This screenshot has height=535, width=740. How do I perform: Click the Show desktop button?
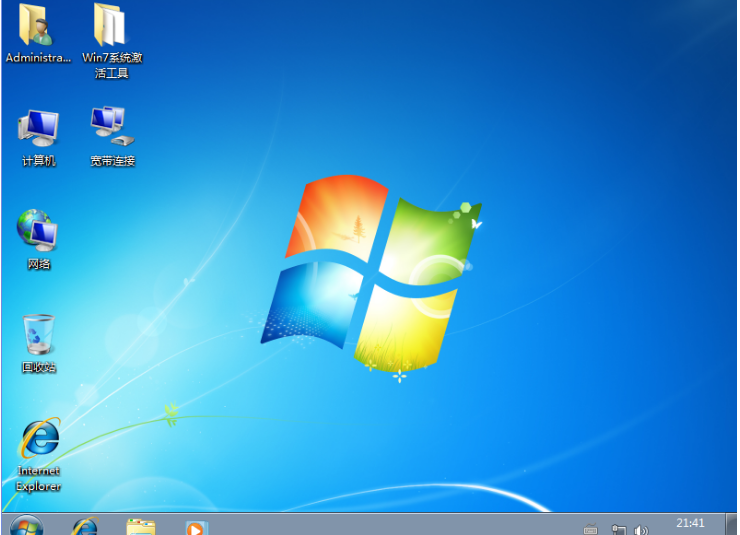click(732, 524)
